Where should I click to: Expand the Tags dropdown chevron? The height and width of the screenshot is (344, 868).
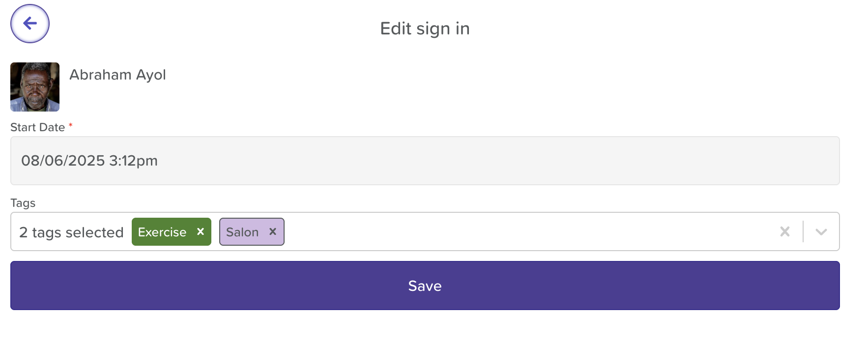coord(821,231)
